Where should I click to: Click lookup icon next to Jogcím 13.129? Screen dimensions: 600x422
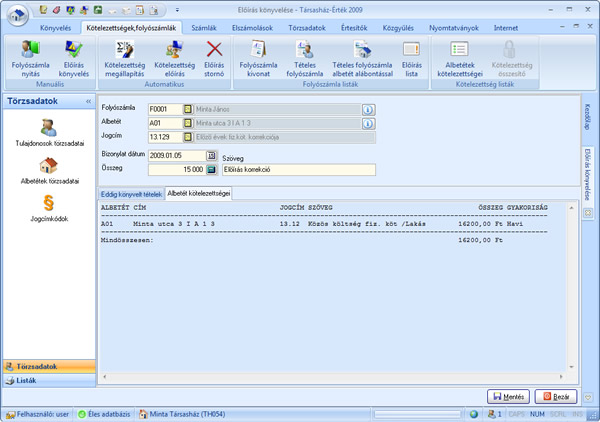pyautogui.click(x=188, y=137)
